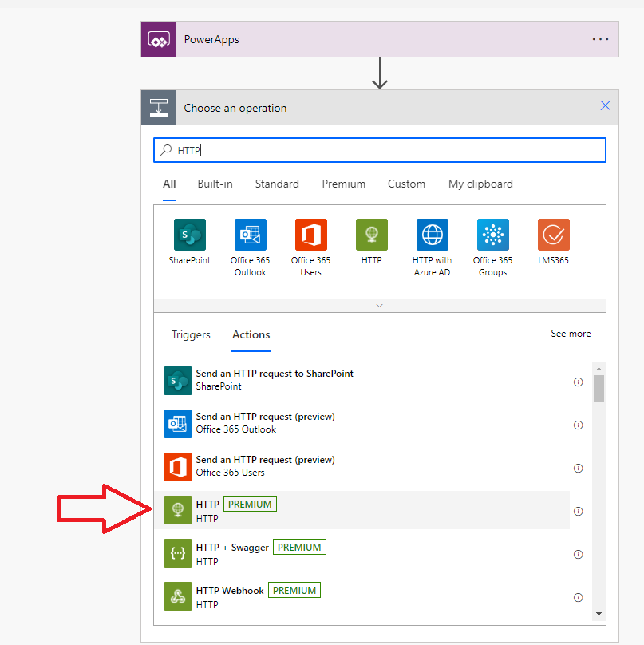The image size is (644, 645).
Task: Choose the HTTP Webhook action
Action: pos(362,596)
